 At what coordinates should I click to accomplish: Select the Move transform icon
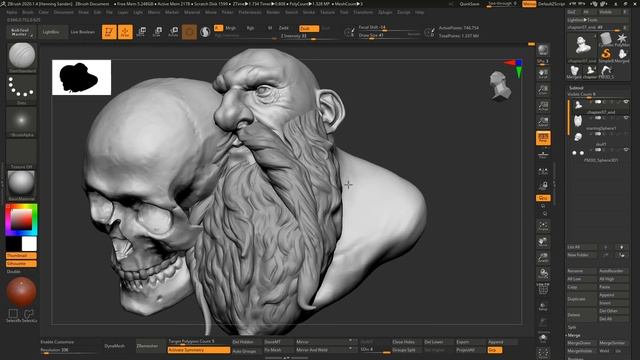(x=141, y=32)
